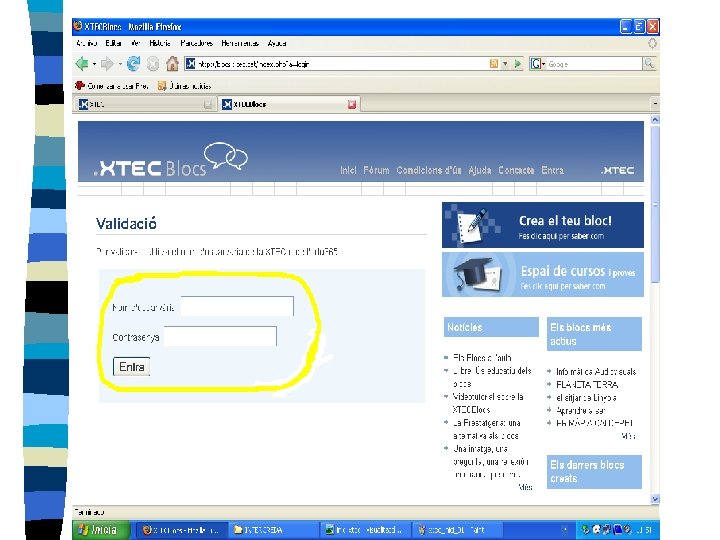Click the small XTEC logo in header
720x540 pixels.
tap(618, 170)
